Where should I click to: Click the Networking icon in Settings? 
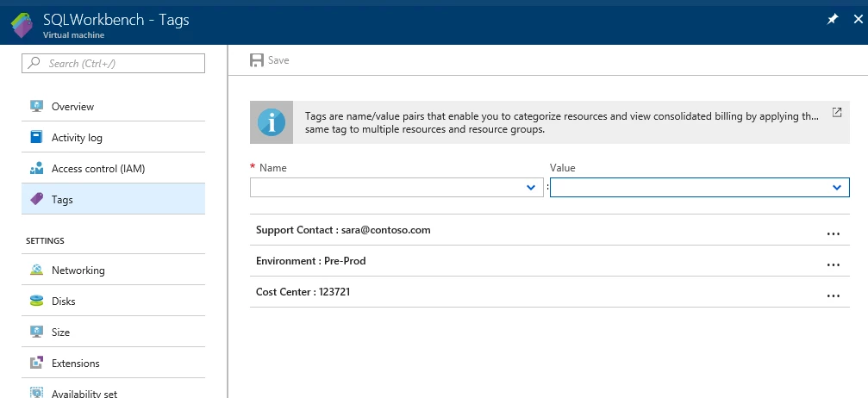pos(36,271)
